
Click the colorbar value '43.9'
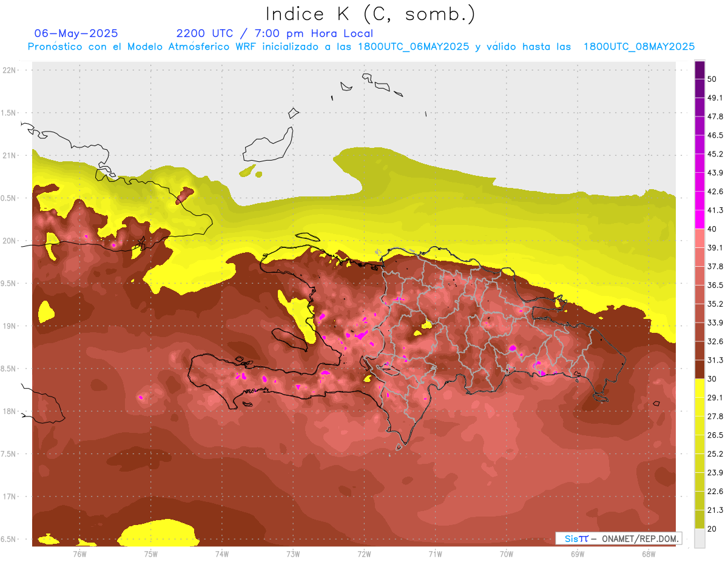pos(715,173)
